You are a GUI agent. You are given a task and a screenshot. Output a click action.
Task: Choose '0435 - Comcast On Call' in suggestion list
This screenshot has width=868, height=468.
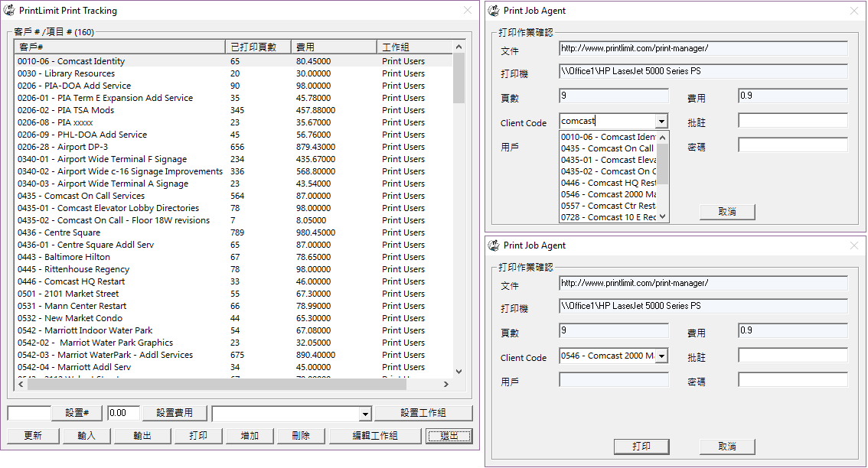tap(609, 148)
